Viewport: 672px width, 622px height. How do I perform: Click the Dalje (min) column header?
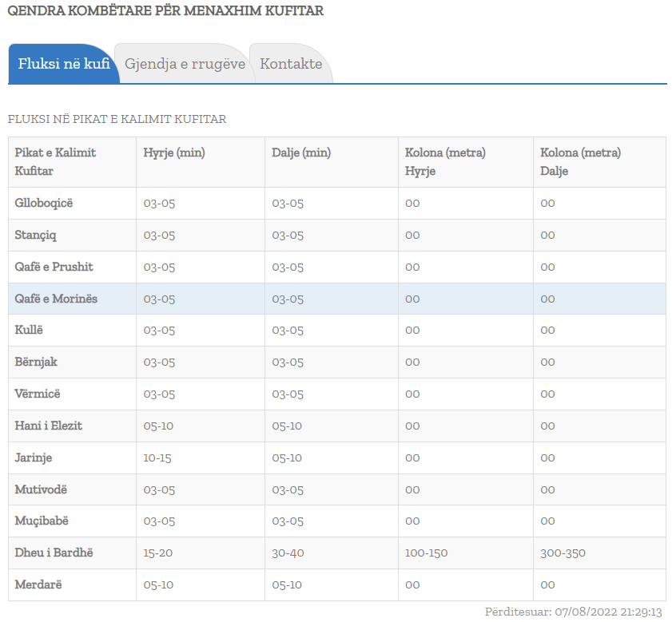coord(301,153)
